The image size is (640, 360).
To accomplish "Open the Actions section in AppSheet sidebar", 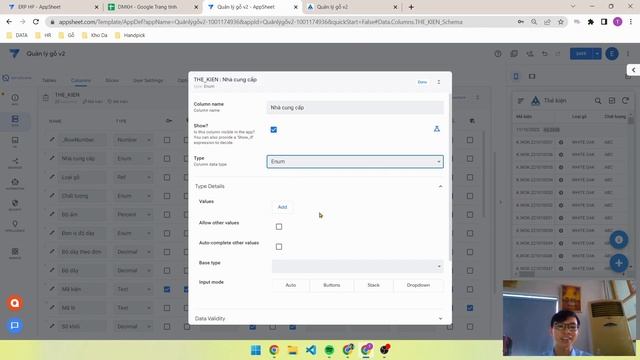I will click(x=15, y=162).
